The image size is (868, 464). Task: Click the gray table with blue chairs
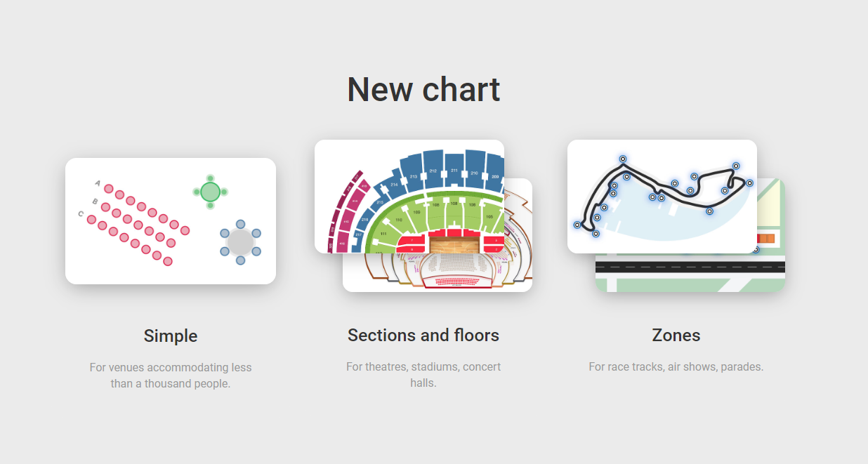240,242
